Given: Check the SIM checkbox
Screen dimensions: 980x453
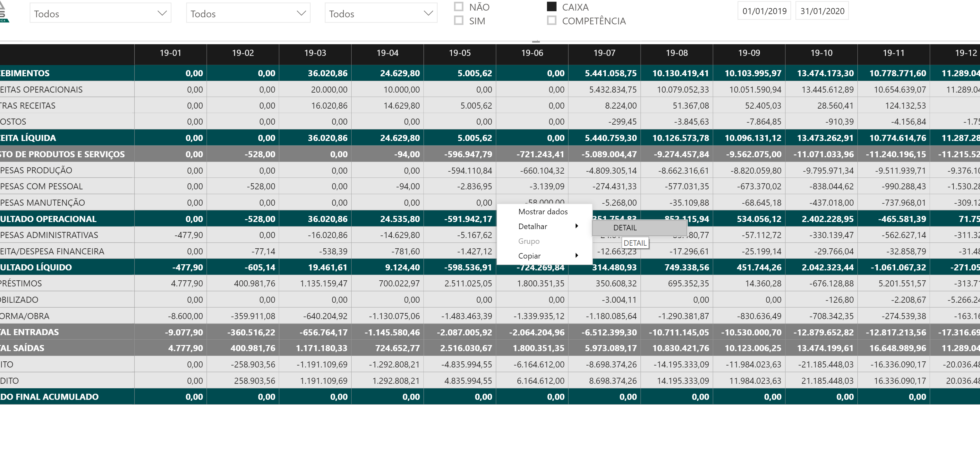Looking at the screenshot, I should point(458,21).
